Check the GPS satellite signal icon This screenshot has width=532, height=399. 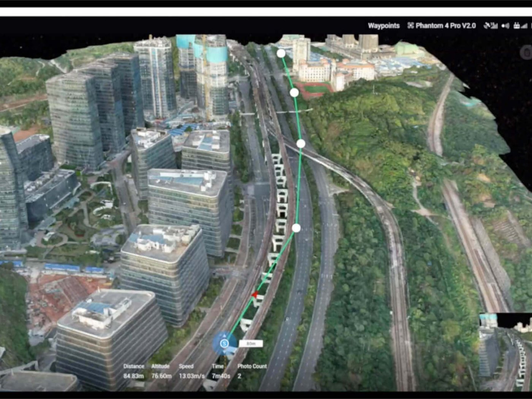pos(491,25)
